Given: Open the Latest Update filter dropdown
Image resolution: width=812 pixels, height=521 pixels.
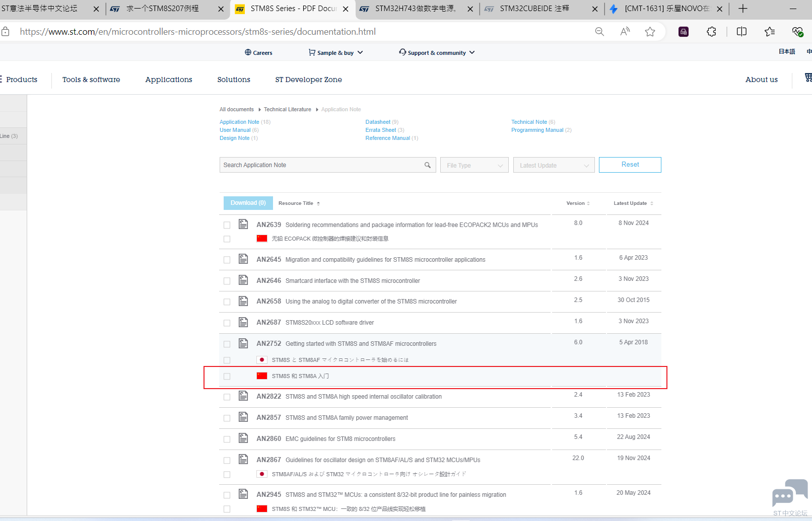Looking at the screenshot, I should pos(554,165).
